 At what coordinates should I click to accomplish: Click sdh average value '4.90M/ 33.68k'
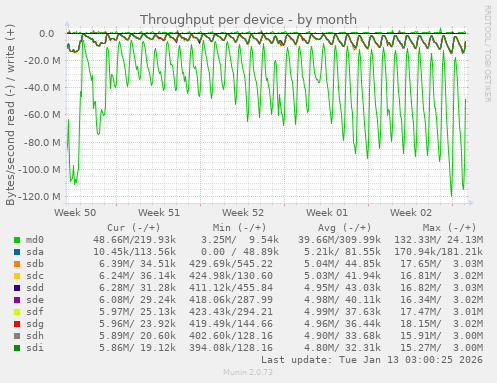[x=342, y=336]
